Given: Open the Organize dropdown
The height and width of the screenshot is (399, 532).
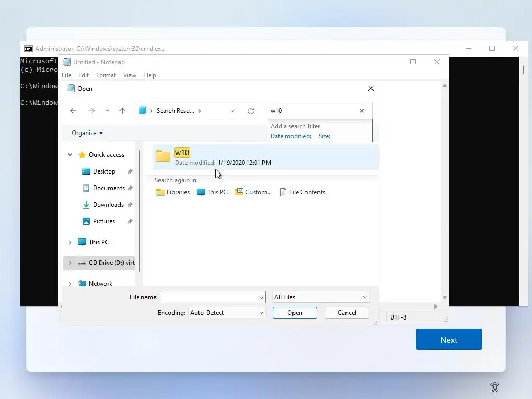Looking at the screenshot, I should (x=87, y=133).
